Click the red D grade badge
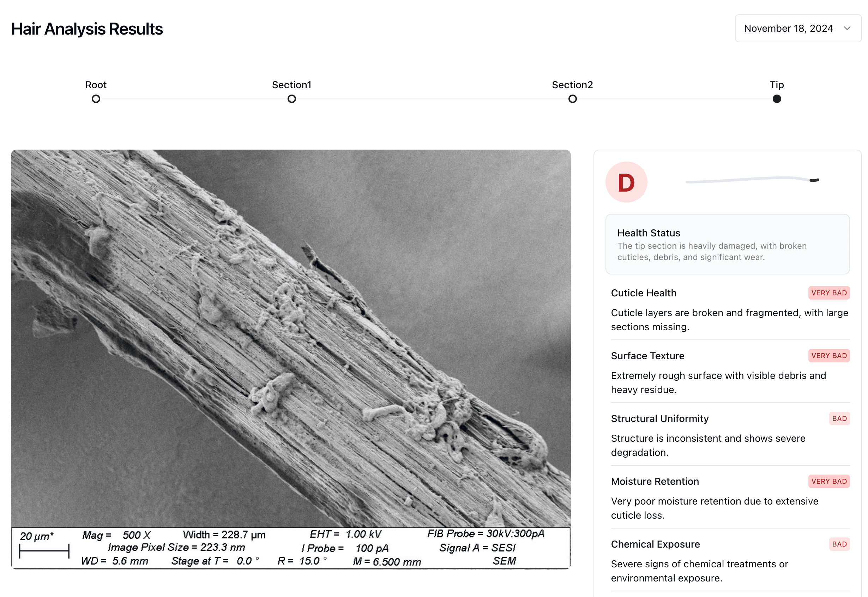The image size is (868, 597). point(626,182)
